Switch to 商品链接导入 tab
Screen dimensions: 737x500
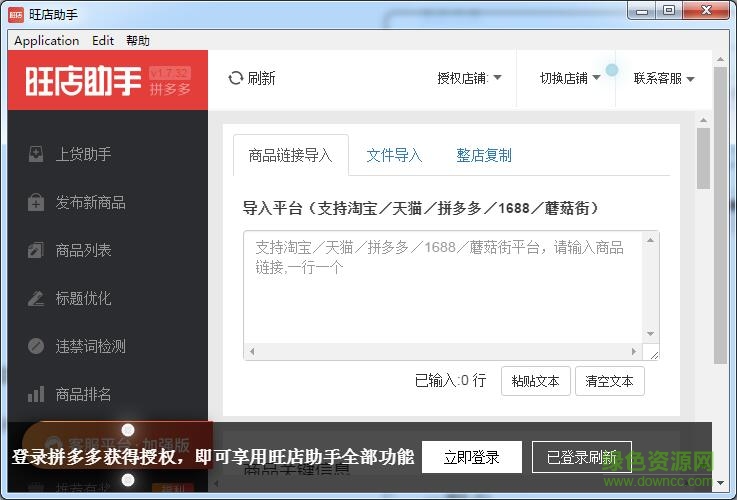(290, 155)
